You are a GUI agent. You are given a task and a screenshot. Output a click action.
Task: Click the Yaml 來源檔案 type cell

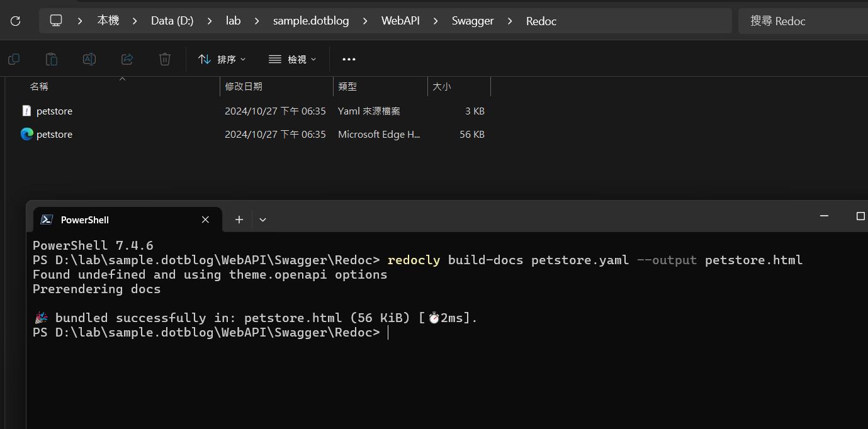pos(369,111)
